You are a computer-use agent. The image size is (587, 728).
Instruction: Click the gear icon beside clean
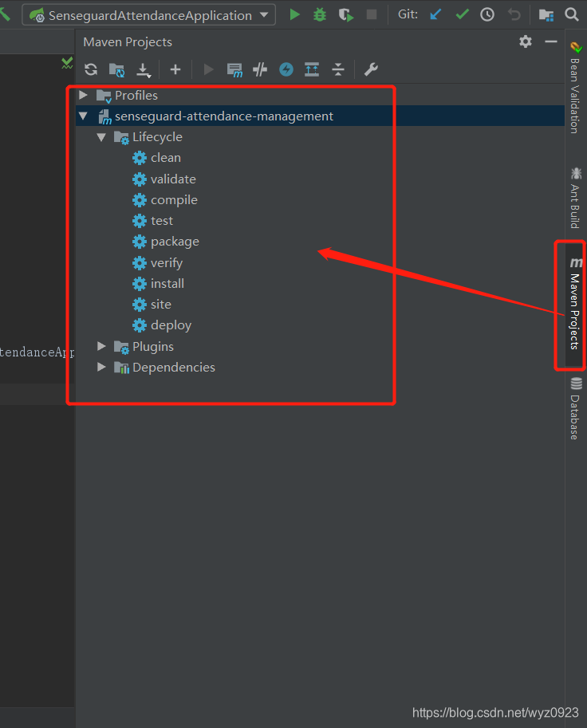[x=140, y=158]
